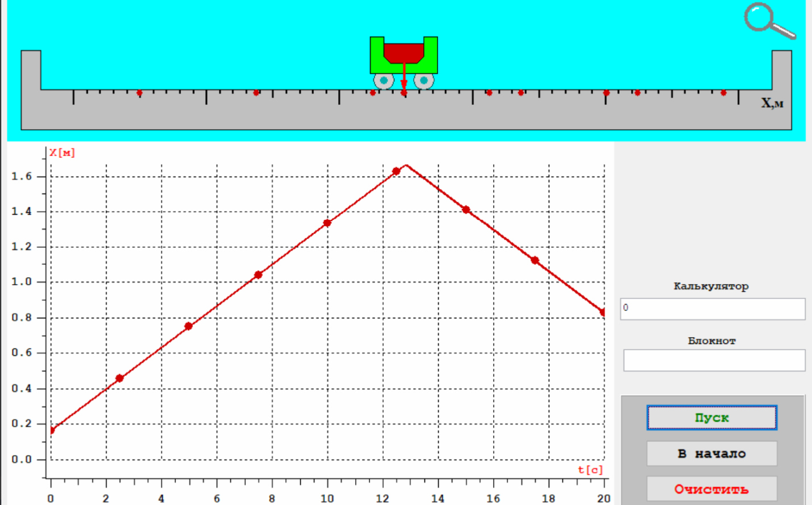Select the graph data point at t = 20 s

pos(604,312)
